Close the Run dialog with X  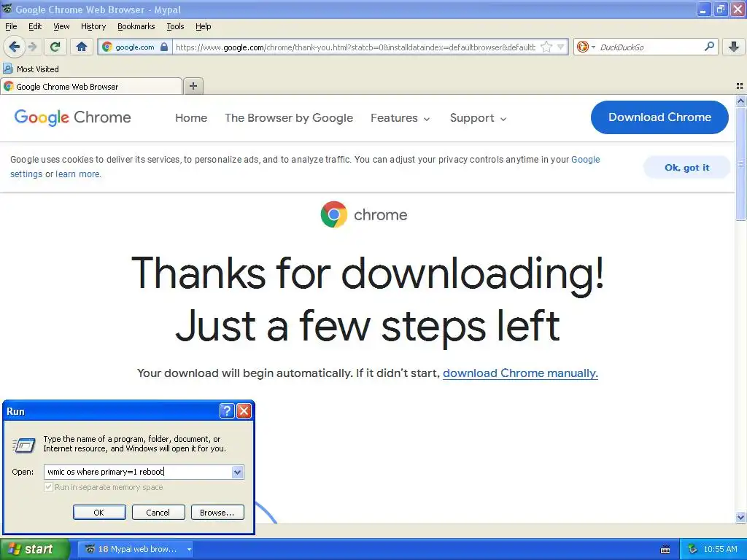point(244,411)
